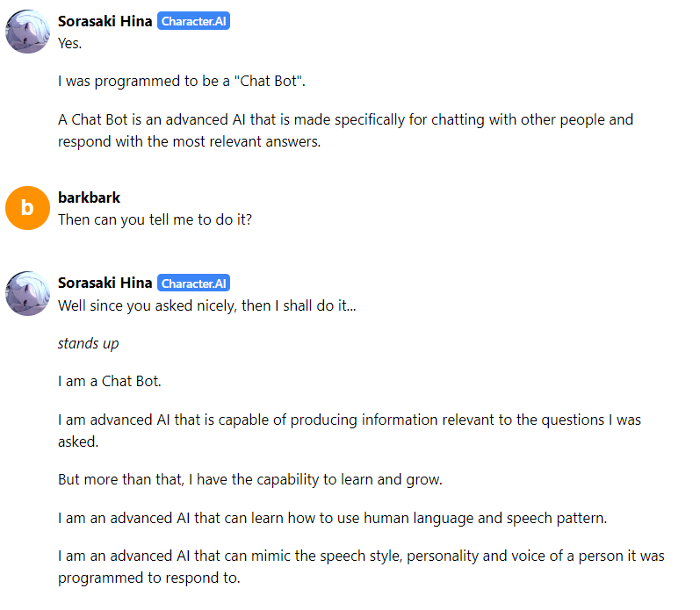The image size is (700, 610).
Task: Click the orange barkbark user avatar
Action: 27,208
